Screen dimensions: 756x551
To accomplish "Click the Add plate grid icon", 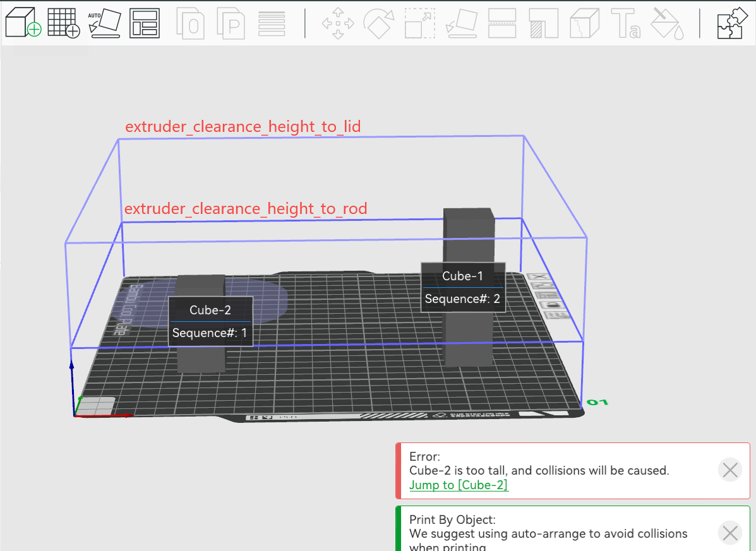I will 64,23.
